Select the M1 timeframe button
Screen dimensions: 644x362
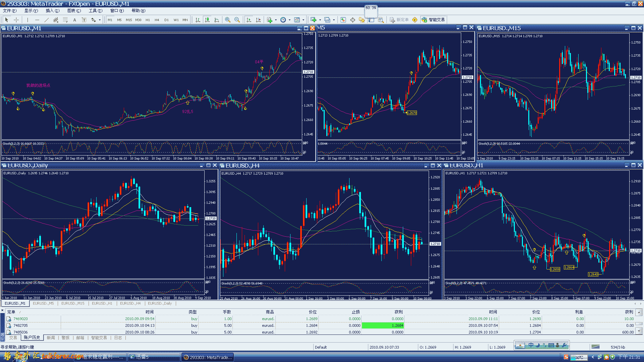click(x=110, y=20)
